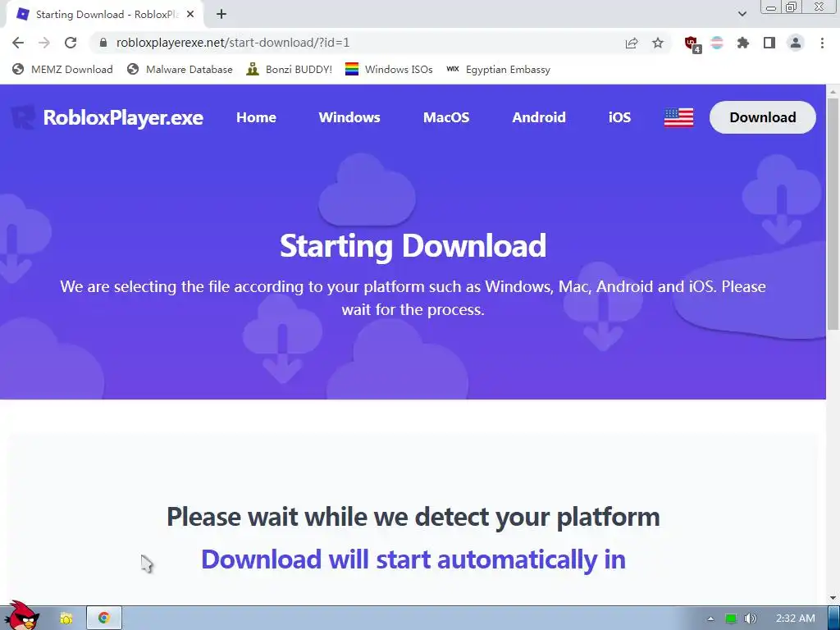Screen dimensions: 840x630
Task: Click the 2:32 AM taskbar clock
Action: [x=795, y=619]
